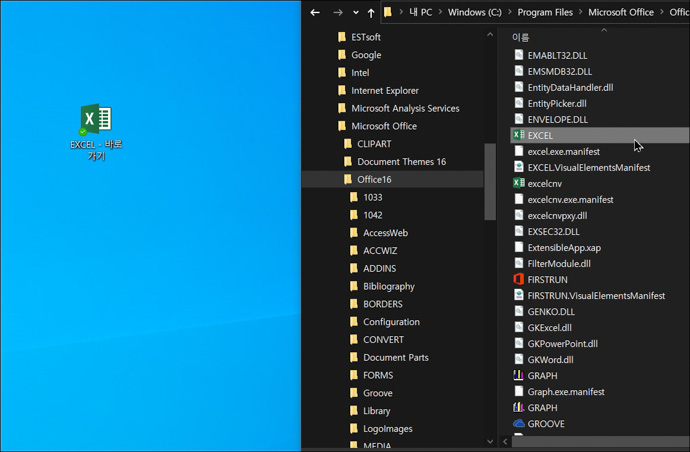Select Google folder in navigation tree

point(366,55)
